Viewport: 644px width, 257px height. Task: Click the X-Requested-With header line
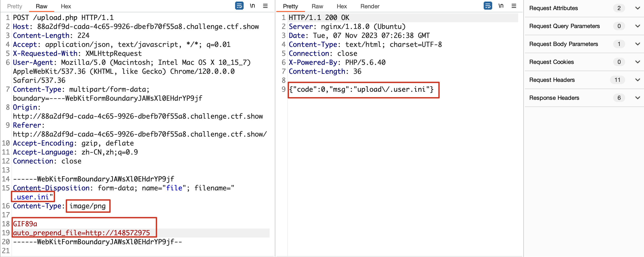coord(77,53)
